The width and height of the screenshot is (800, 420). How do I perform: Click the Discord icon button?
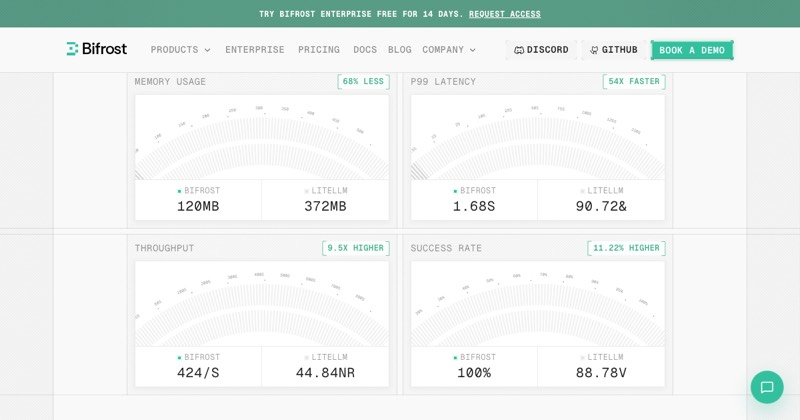click(541, 50)
